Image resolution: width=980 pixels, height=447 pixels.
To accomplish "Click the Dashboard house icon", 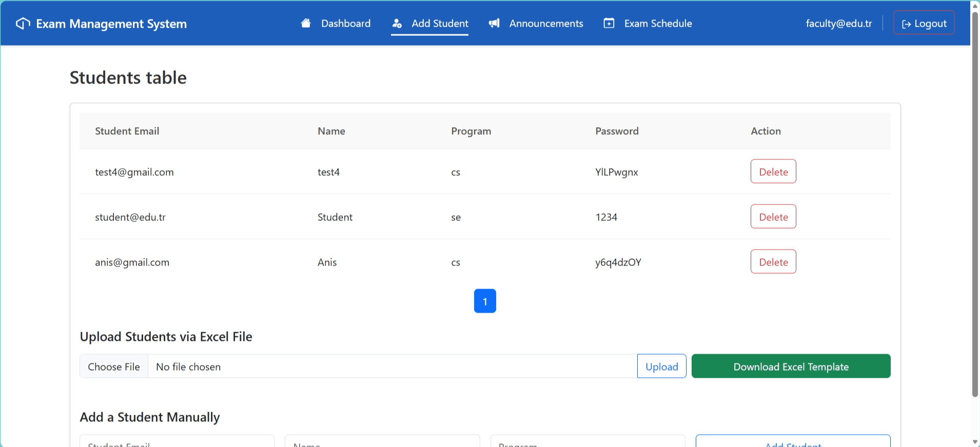I will [306, 23].
